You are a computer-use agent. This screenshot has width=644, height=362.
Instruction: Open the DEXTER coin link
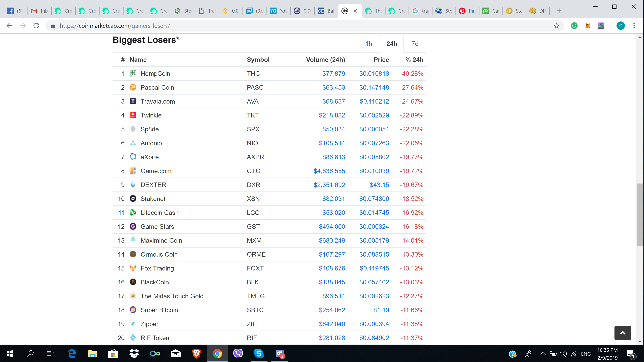pyautogui.click(x=153, y=185)
